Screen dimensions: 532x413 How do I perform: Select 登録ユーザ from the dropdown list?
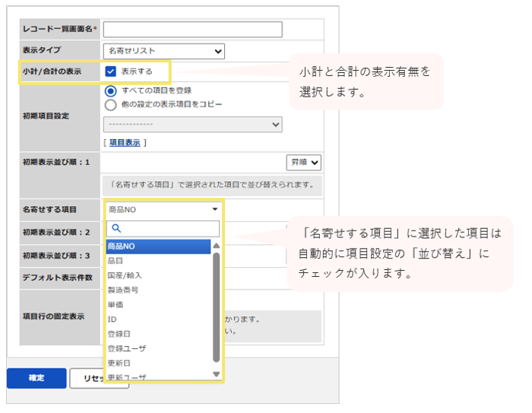click(x=158, y=348)
